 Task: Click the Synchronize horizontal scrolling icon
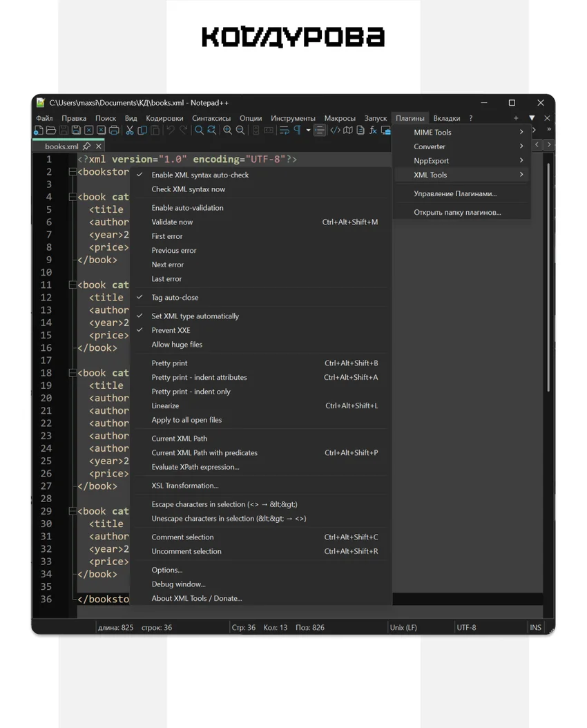[x=268, y=131]
